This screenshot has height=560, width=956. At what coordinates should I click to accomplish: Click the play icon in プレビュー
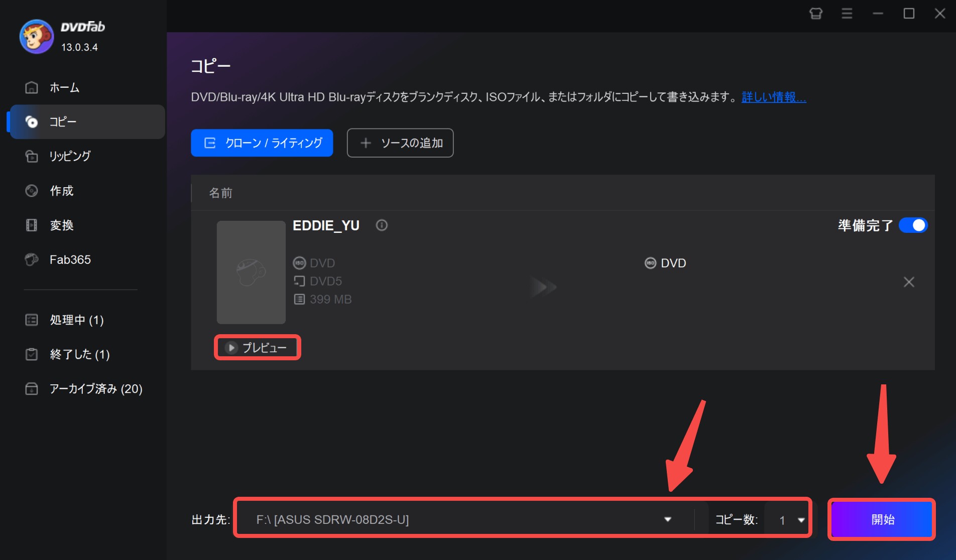click(x=231, y=347)
